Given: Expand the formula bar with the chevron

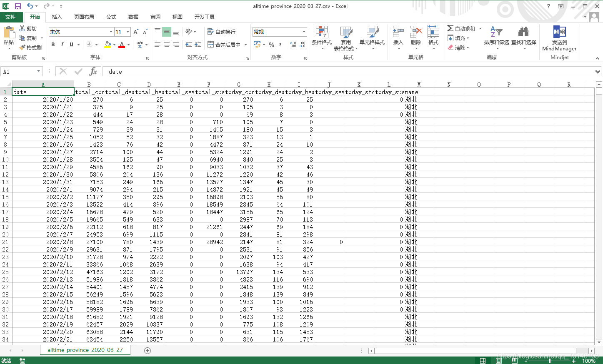Looking at the screenshot, I should pos(598,72).
